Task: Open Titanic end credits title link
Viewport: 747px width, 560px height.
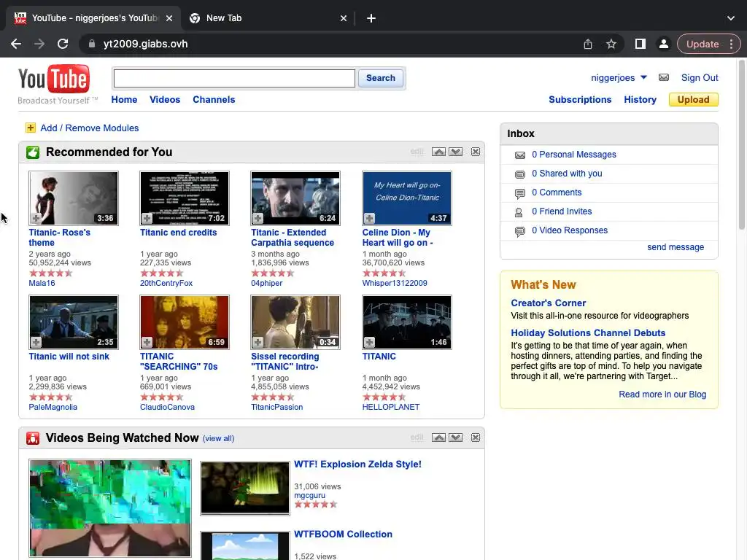Action: (x=178, y=233)
